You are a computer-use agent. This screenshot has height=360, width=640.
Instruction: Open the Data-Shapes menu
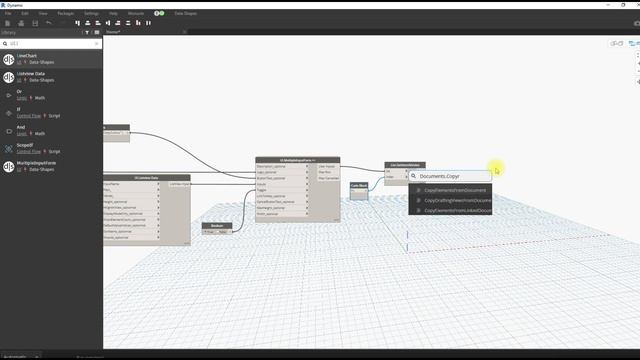coord(186,13)
